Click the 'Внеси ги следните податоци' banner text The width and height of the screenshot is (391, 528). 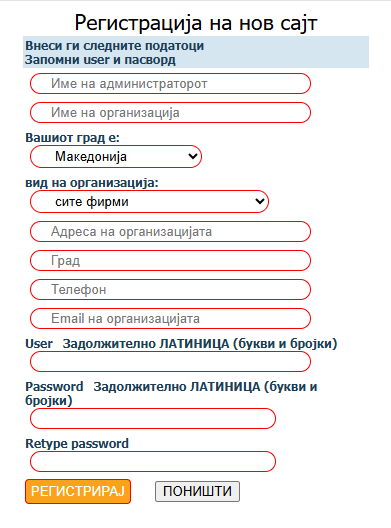coord(115,45)
